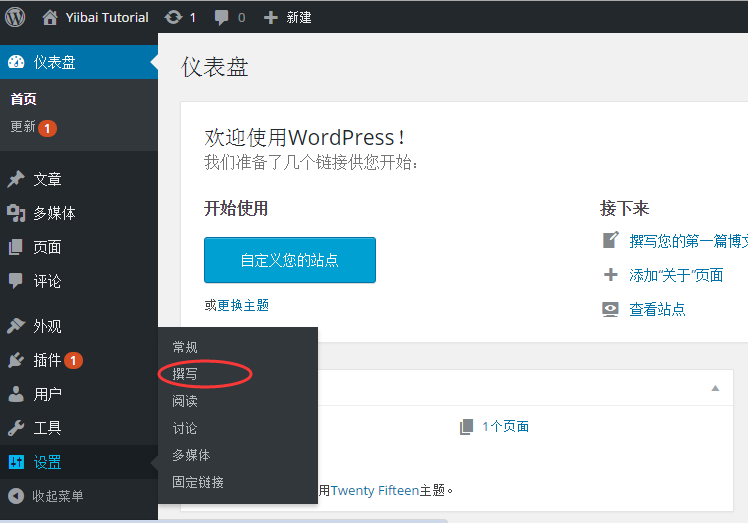The image size is (748, 523).
Task: Select 阅读 in the settings submenu
Action: pyautogui.click(x=185, y=401)
